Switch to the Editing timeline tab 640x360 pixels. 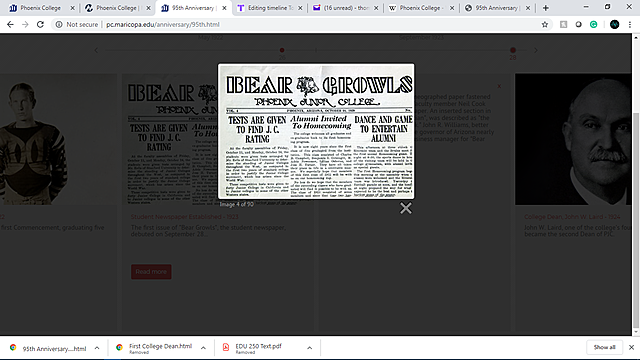[x=269, y=8]
